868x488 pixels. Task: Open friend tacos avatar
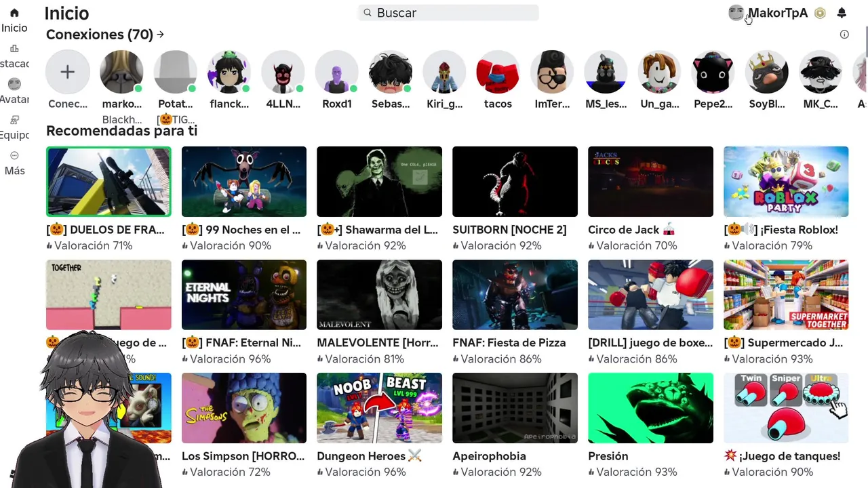(498, 72)
